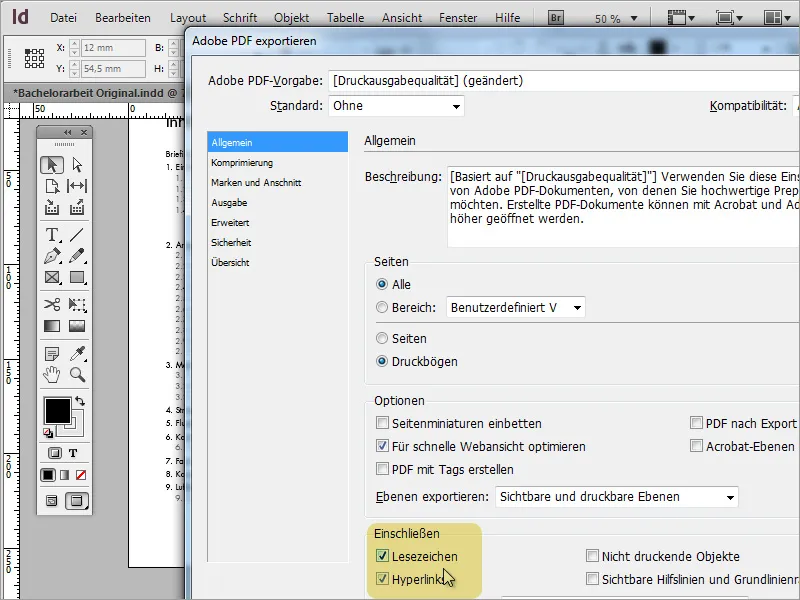Apply None (red slash) swatch
The image size is (800, 600).
click(x=81, y=475)
